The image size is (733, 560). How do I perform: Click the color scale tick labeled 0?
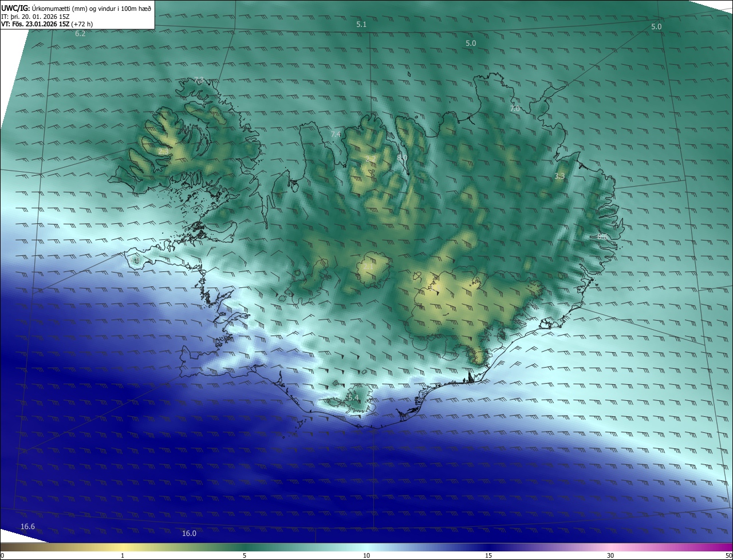pyautogui.click(x=2, y=555)
